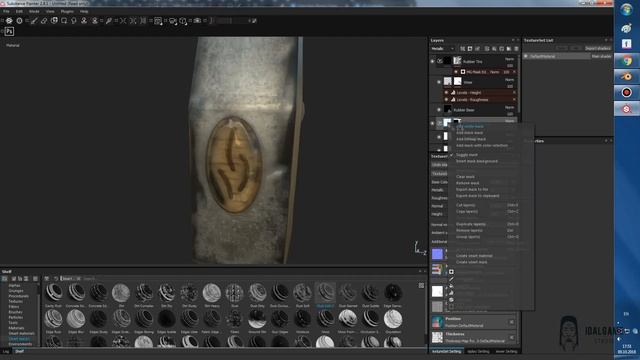
Task: Choose Invert mask background menu entry
Action: (x=477, y=161)
